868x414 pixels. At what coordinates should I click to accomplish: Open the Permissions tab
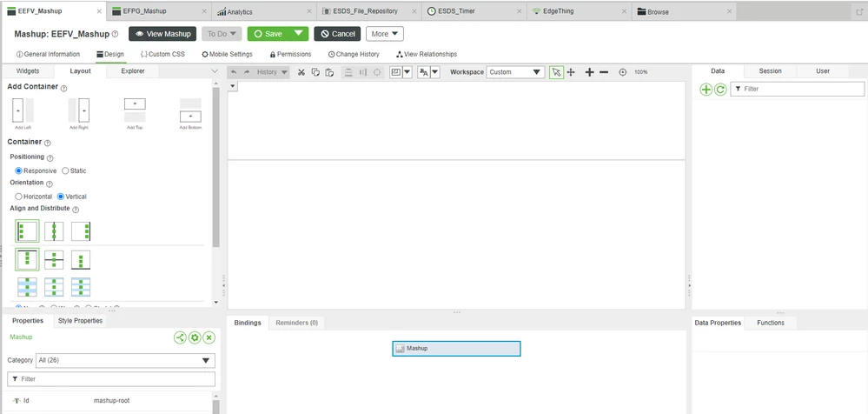coord(290,54)
